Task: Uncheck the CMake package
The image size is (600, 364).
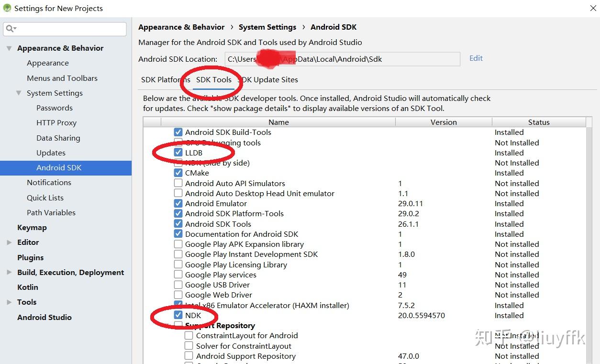Action: [x=178, y=173]
